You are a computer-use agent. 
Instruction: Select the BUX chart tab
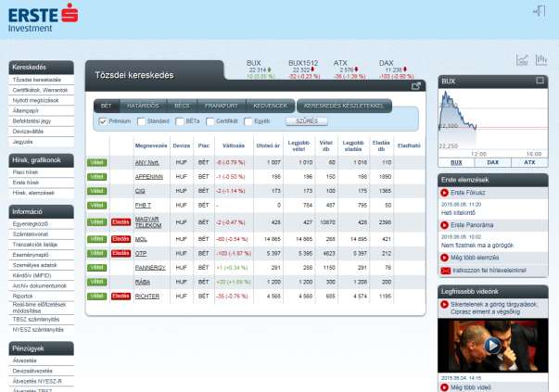pos(456,162)
